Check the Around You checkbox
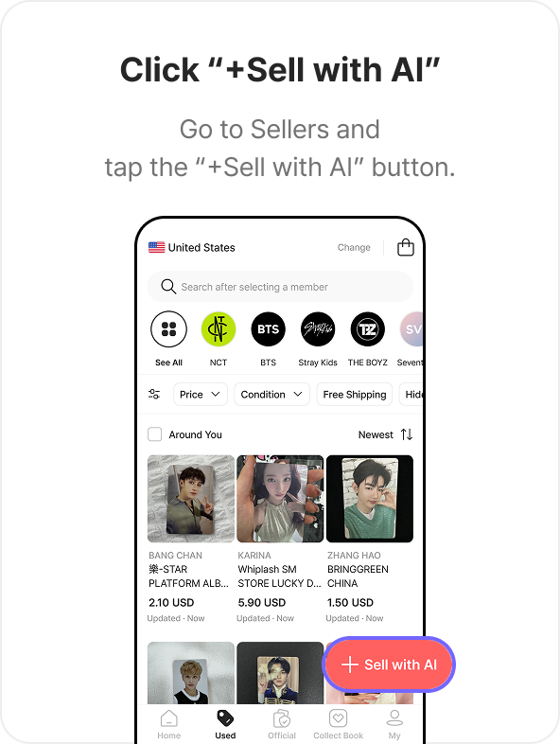The width and height of the screenshot is (560, 744). tap(154, 434)
